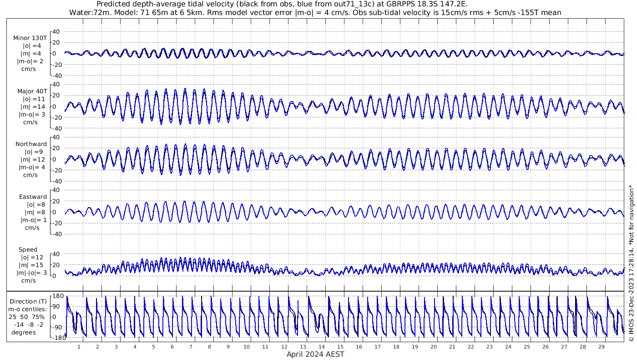
Task: Click the '40' tick on Speed axis
Action: click(x=57, y=254)
